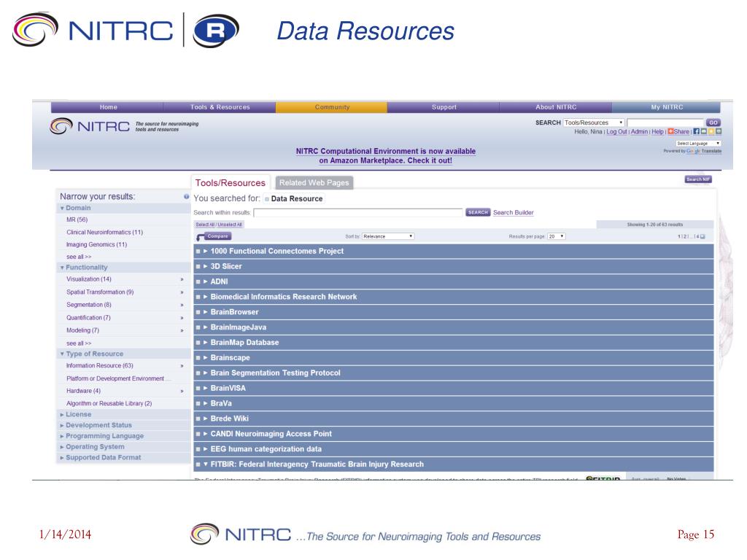This screenshot has height=560, width=747.
Task: Remove the Data Resource search term box
Action: click(267, 199)
